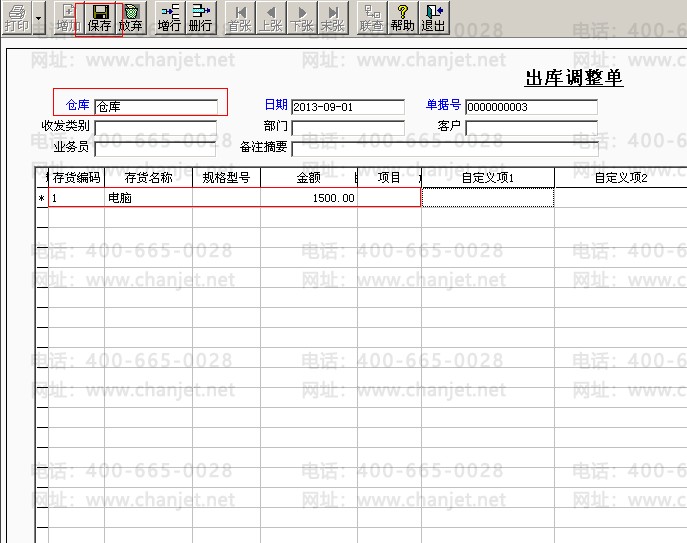
Task: Click the 存货名称 column header
Action: click(149, 177)
